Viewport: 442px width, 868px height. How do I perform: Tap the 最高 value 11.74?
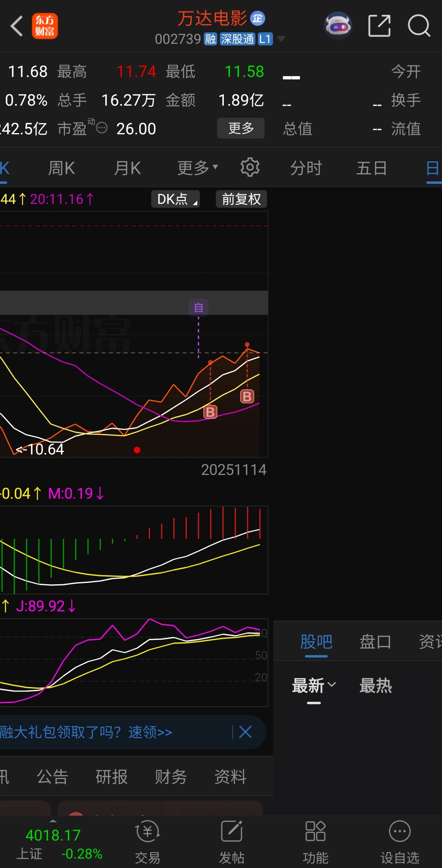[136, 72]
